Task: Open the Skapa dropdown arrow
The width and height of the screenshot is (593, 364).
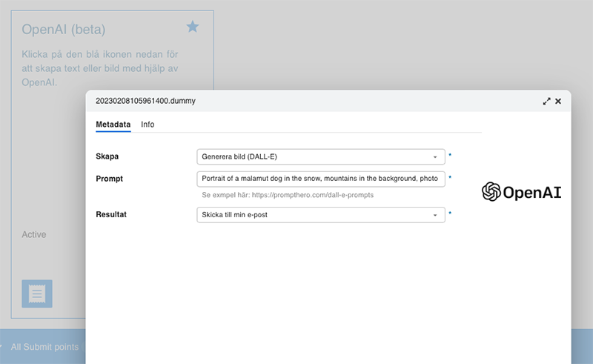Action: tap(435, 157)
